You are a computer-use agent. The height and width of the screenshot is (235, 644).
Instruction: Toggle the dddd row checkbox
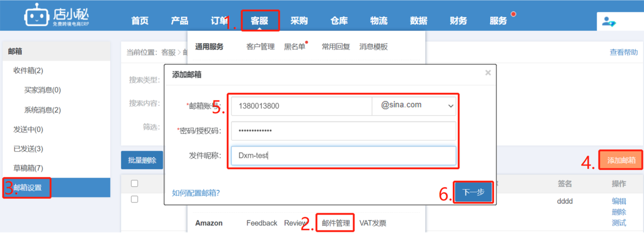135,199
